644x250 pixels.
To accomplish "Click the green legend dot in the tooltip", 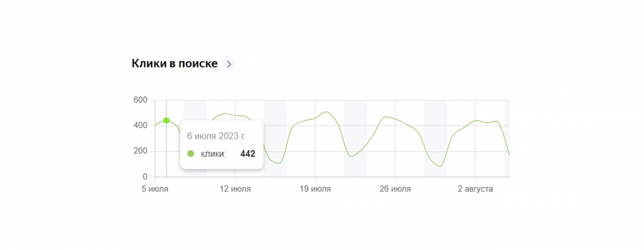I will click(x=191, y=154).
